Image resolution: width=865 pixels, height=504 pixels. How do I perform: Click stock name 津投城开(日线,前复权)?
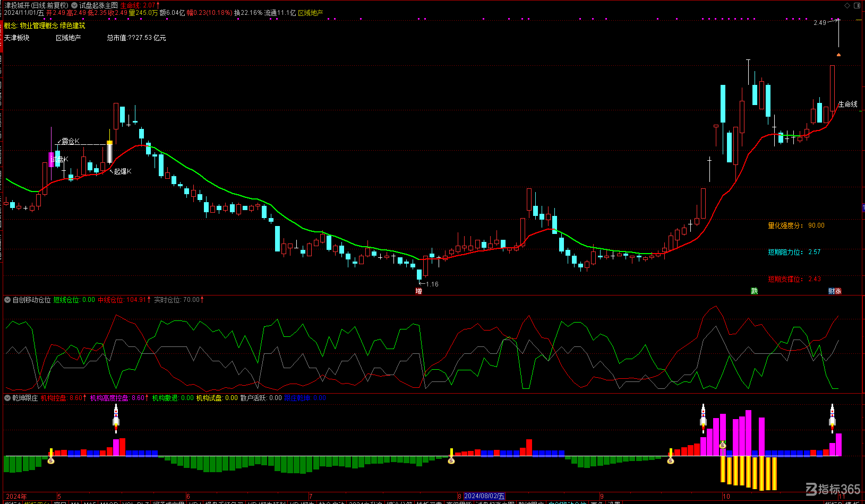(37, 5)
